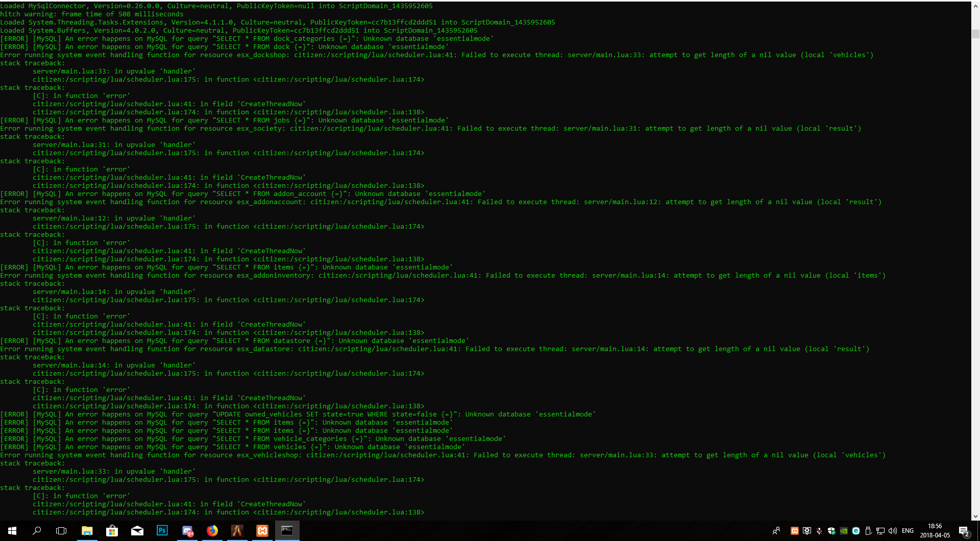Open File Explorer from the taskbar
980x541 pixels.
click(x=87, y=531)
